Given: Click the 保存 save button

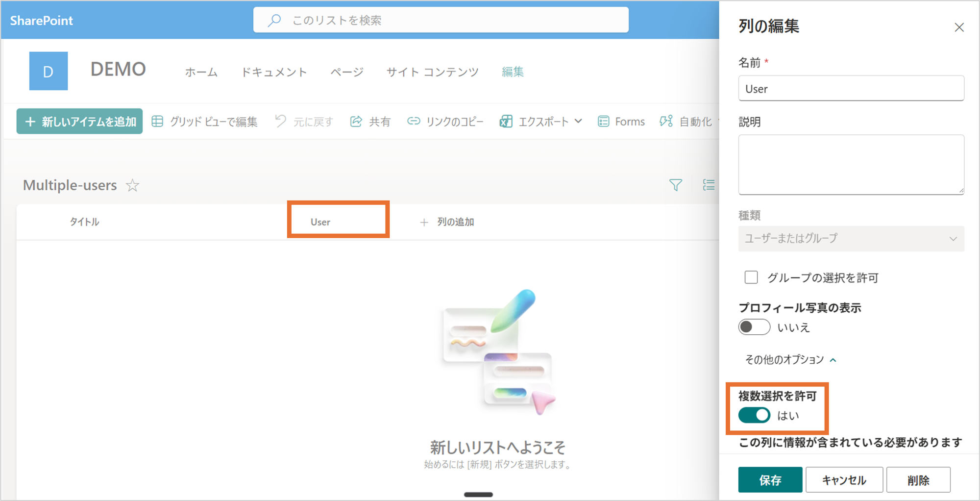Looking at the screenshot, I should tap(770, 480).
